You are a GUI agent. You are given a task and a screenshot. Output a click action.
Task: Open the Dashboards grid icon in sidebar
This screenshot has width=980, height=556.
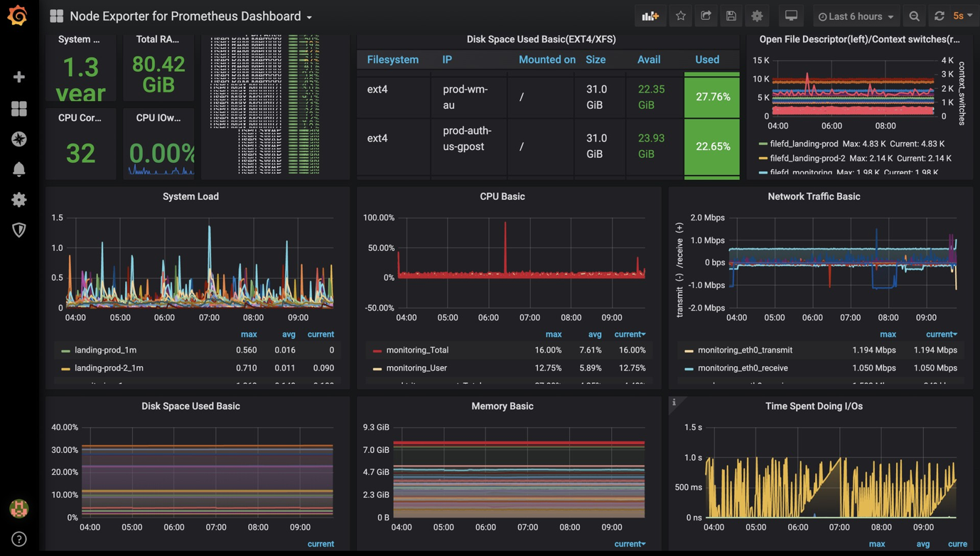pyautogui.click(x=19, y=108)
